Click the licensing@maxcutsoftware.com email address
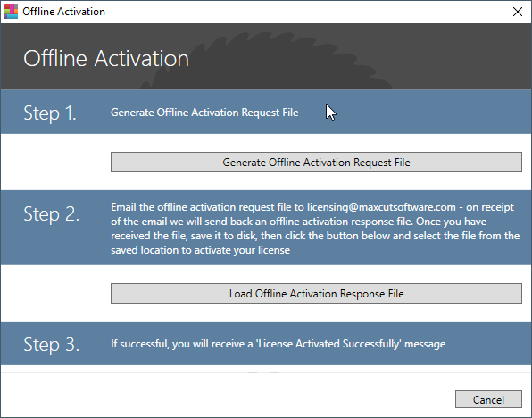The width and height of the screenshot is (532, 418). tap(381, 207)
